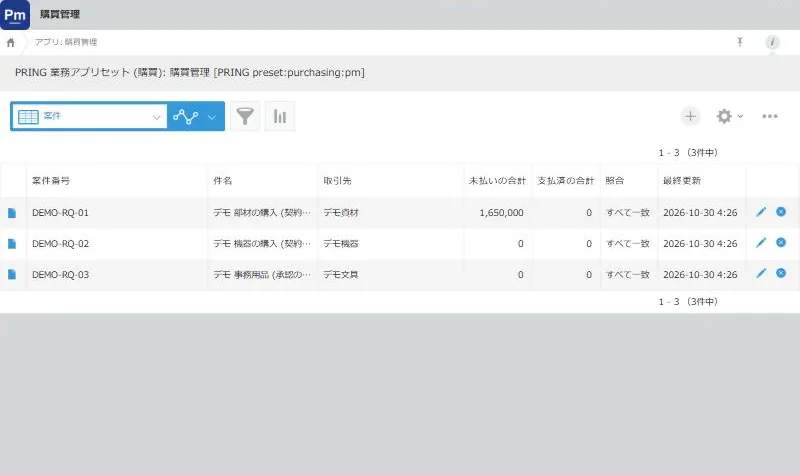Sort by 支払済の合計 column header
The height and width of the screenshot is (475, 800).
[565, 181]
